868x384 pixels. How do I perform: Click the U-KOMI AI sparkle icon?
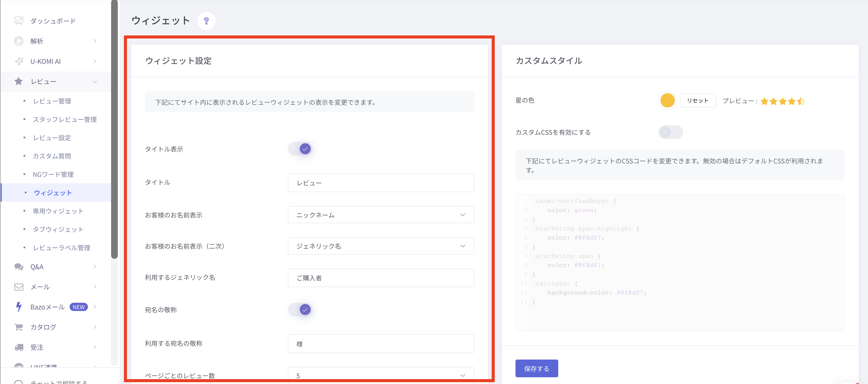pos(19,61)
